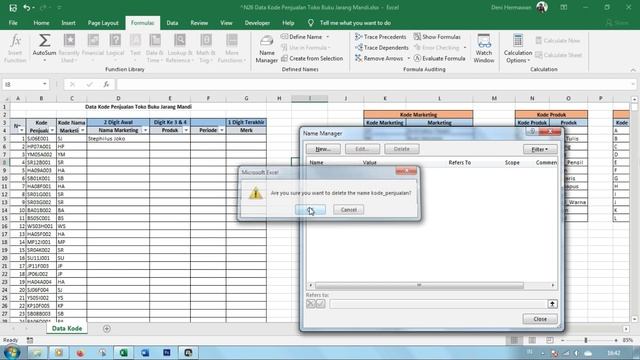This screenshot has height=360, width=640.
Task: Open the Kode Penjualan column filter arrow
Action: [52, 130]
